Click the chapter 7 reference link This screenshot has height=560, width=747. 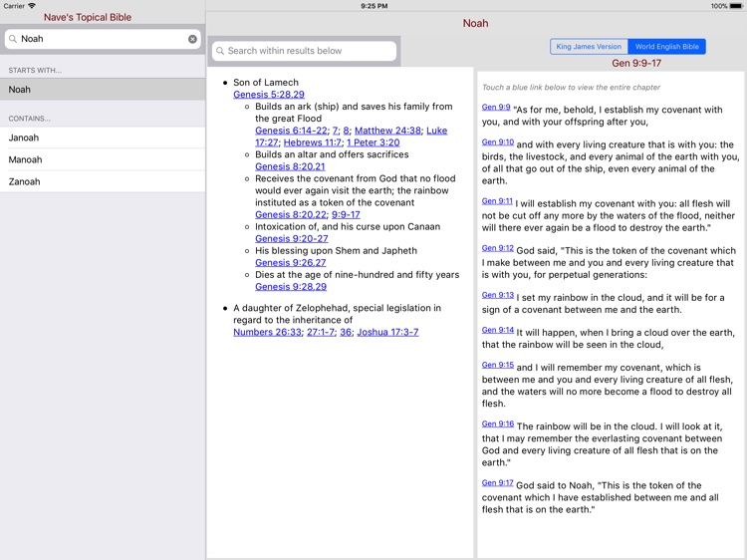point(336,131)
